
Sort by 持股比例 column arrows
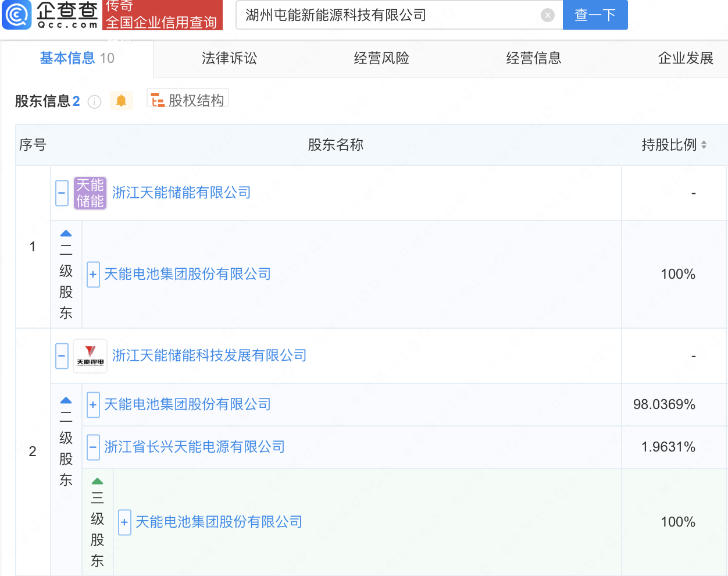[704, 145]
